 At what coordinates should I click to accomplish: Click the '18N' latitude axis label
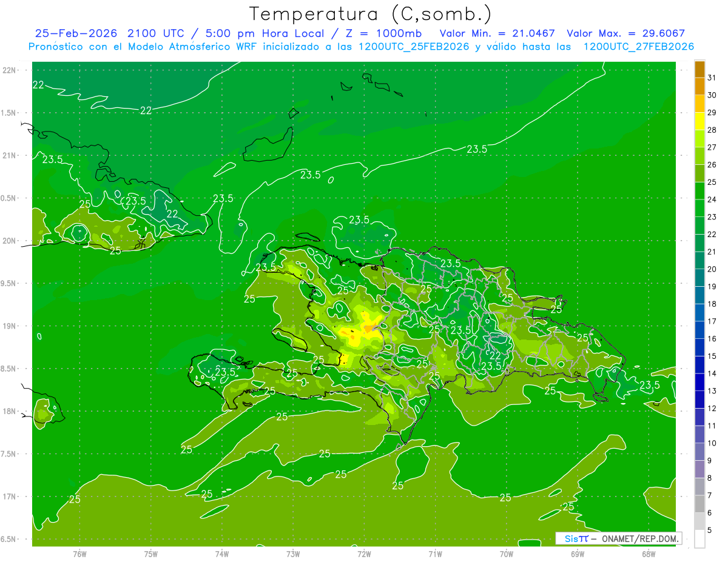click(10, 412)
